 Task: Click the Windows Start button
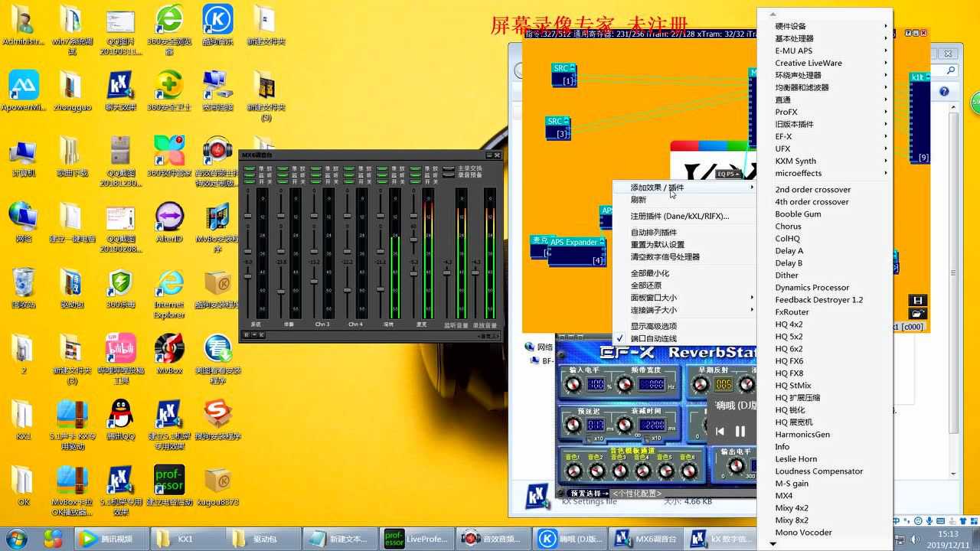(16, 539)
